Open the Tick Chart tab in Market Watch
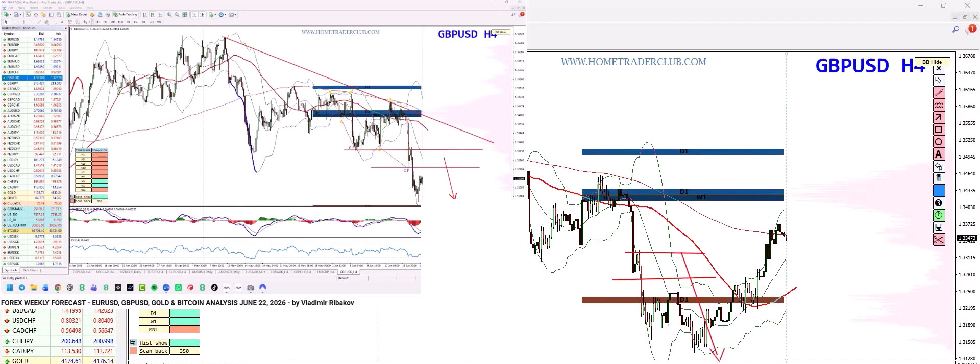Viewport: 980px width, 364px height. pyautogui.click(x=30, y=270)
